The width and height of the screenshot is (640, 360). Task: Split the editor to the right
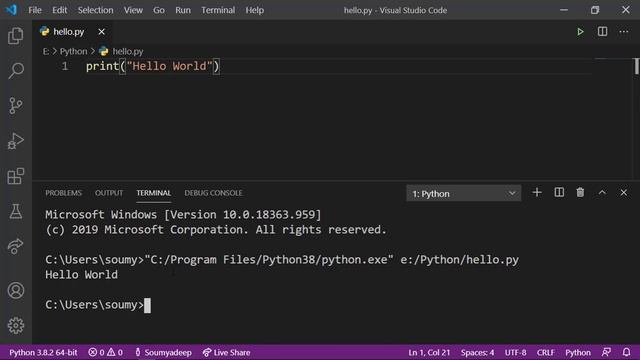tap(602, 31)
